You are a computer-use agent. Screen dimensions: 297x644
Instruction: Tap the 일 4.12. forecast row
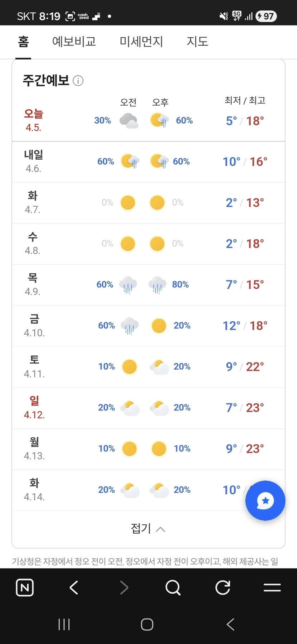(148, 408)
